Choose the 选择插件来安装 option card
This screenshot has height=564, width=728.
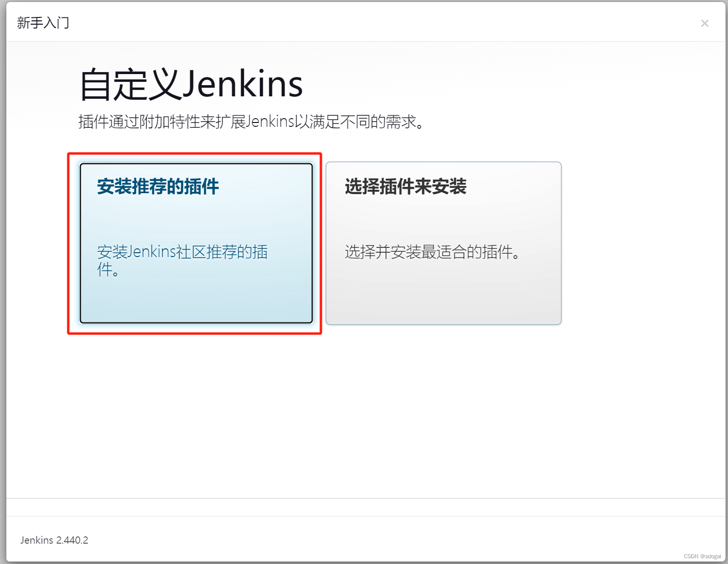[x=443, y=243]
